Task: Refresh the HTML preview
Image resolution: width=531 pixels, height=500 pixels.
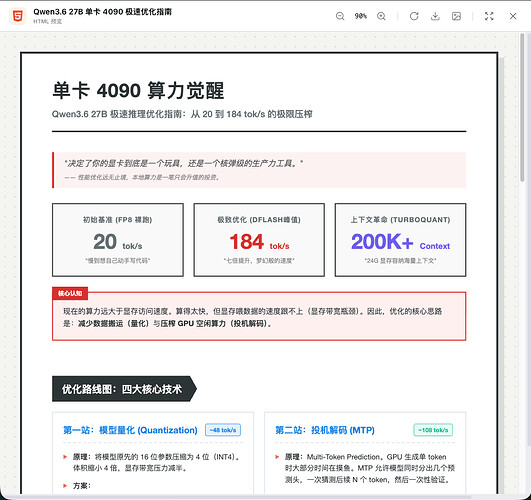Action: pos(414,16)
